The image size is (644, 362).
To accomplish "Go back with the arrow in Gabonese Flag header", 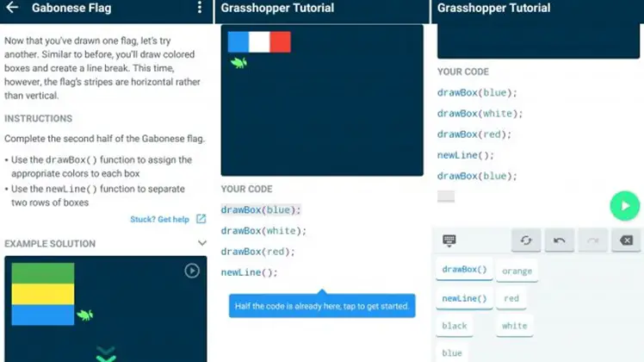I will pos(12,8).
